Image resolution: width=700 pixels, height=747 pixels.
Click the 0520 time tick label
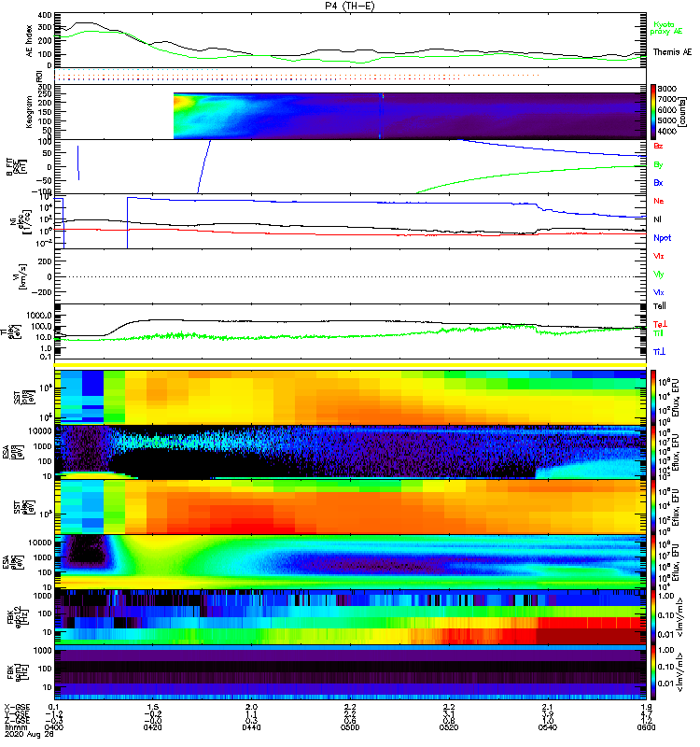(449, 727)
